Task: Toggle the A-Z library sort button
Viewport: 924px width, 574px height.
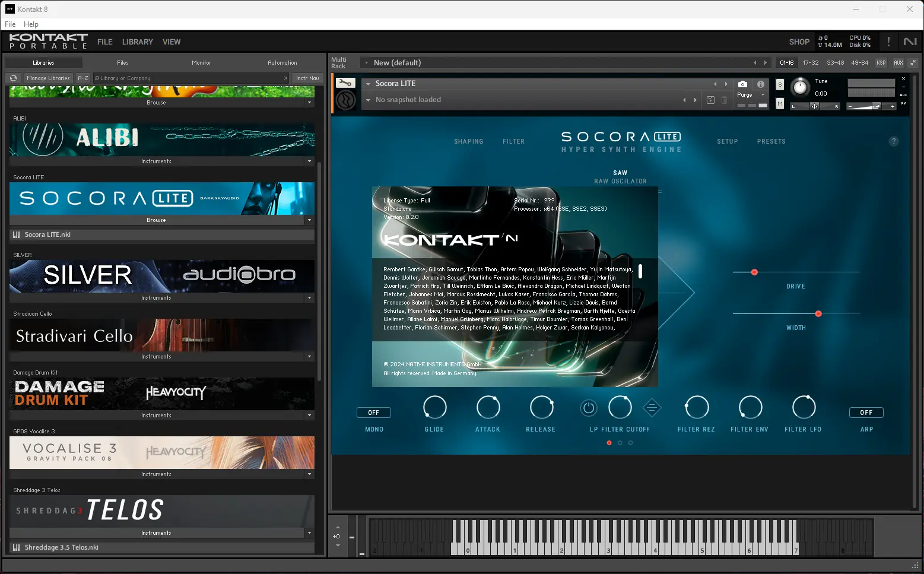Action: click(83, 78)
